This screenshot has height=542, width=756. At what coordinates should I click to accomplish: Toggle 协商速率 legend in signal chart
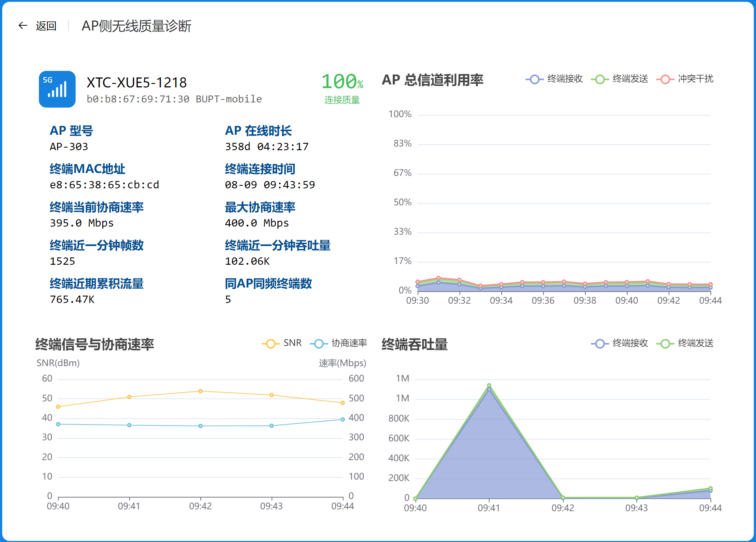click(338, 343)
